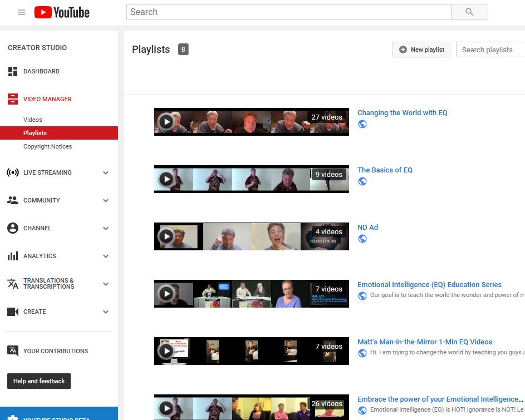Open Videos under Video Manager
Image resolution: width=525 pixels, height=420 pixels.
coord(33,120)
